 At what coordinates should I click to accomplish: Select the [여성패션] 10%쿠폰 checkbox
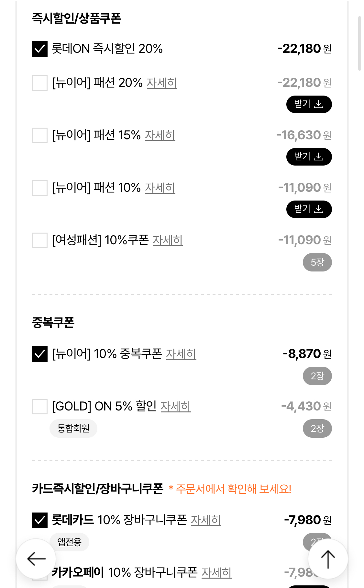(x=40, y=240)
